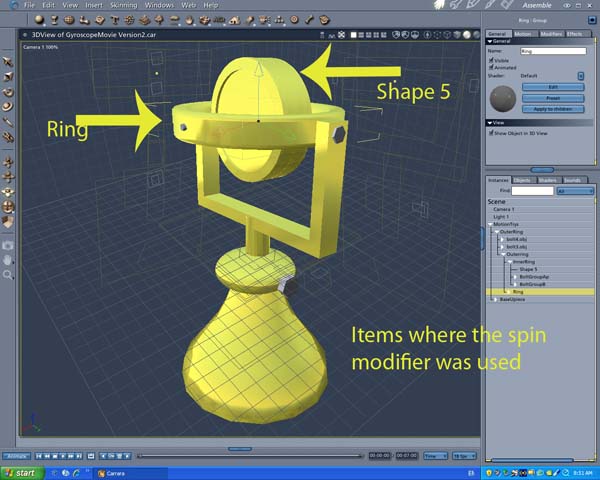600x480 pixels.
Task: Click the timeline scrubber bar
Action: click(250, 456)
